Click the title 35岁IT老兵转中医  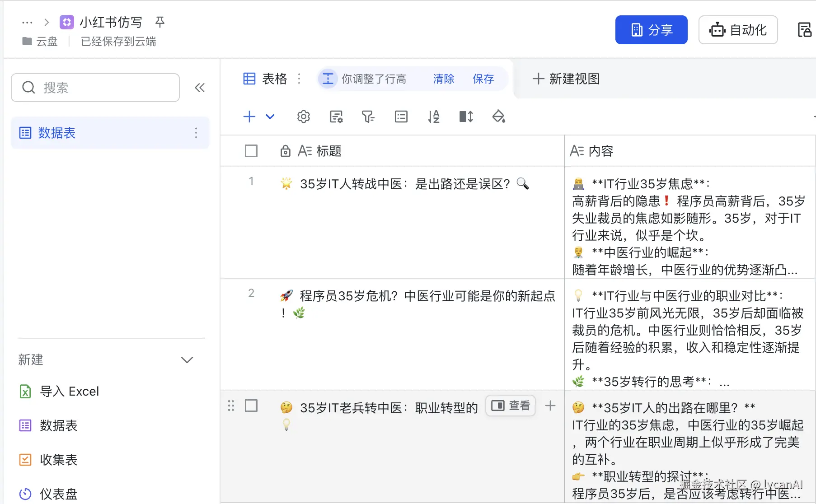pyautogui.click(x=379, y=416)
